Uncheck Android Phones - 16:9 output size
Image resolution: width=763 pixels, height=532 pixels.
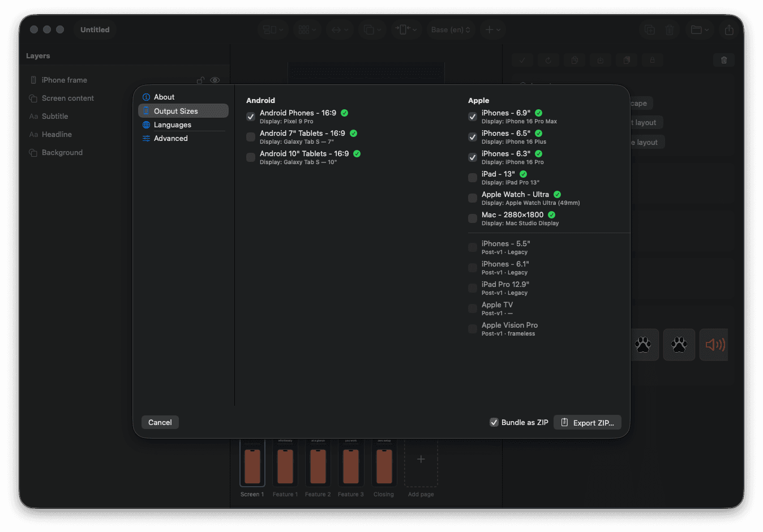tap(251, 117)
